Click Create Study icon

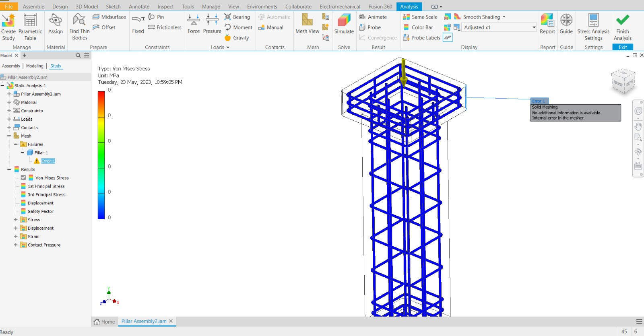8,21
